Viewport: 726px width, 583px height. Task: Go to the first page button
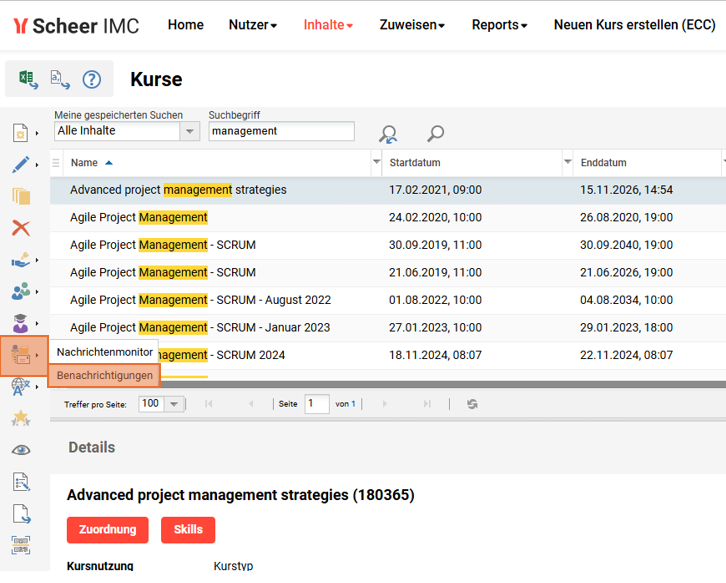click(x=209, y=404)
